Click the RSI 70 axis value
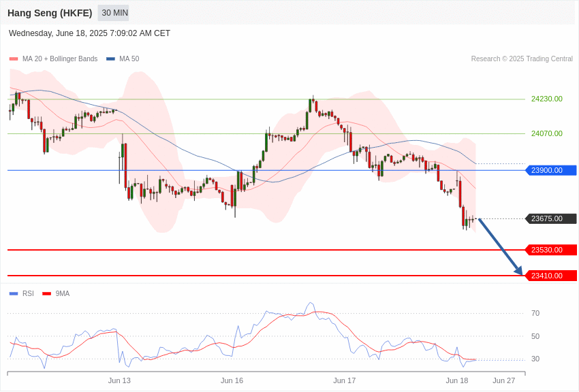This screenshot has height=392, width=579. point(535,314)
